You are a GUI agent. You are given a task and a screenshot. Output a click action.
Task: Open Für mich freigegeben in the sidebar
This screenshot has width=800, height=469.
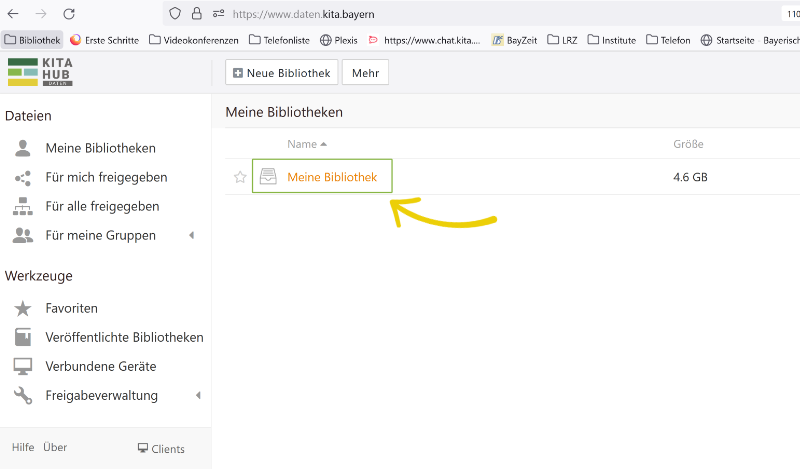(x=106, y=177)
